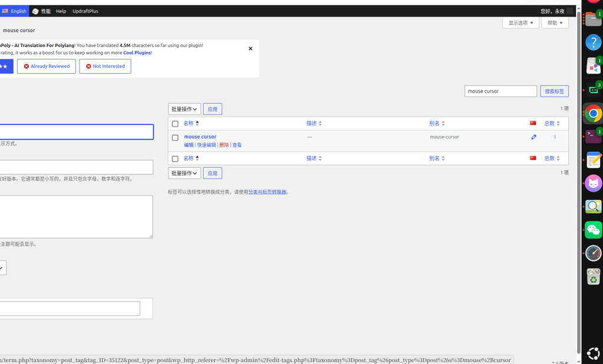This screenshot has width=603, height=364.
Task: Open the UpdraftPlus admin bar menu
Action: coord(85,11)
